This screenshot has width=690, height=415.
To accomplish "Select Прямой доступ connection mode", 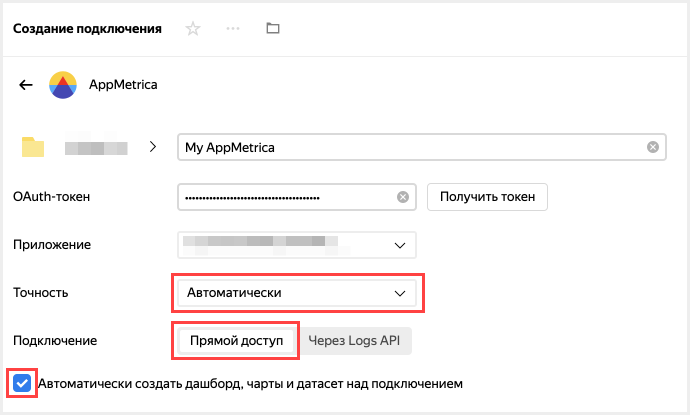I will tap(236, 341).
